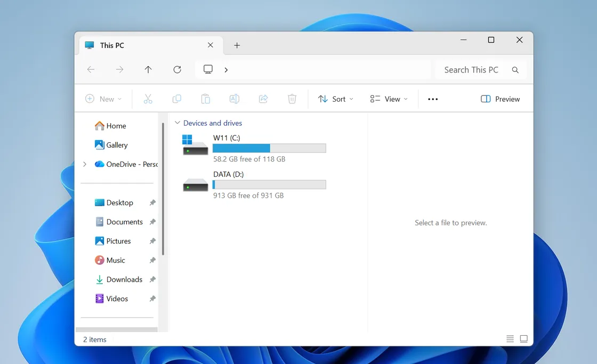Select the Cut icon on the toolbar

148,99
